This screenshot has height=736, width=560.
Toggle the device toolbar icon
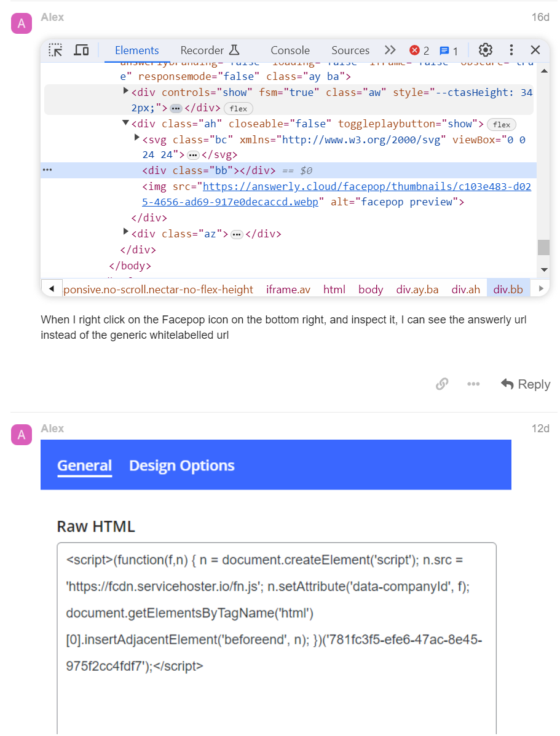(x=81, y=50)
